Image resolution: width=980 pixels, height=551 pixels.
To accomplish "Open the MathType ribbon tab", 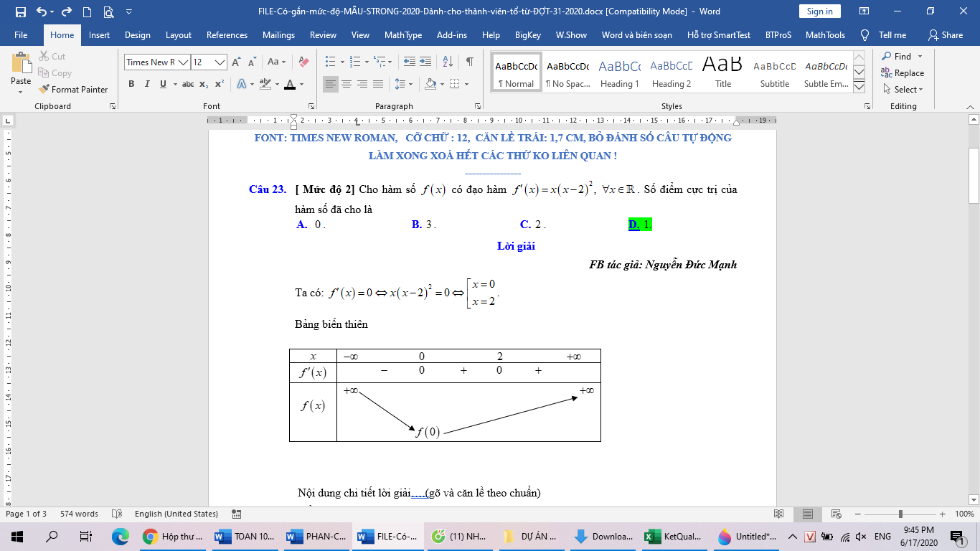I will 402,35.
